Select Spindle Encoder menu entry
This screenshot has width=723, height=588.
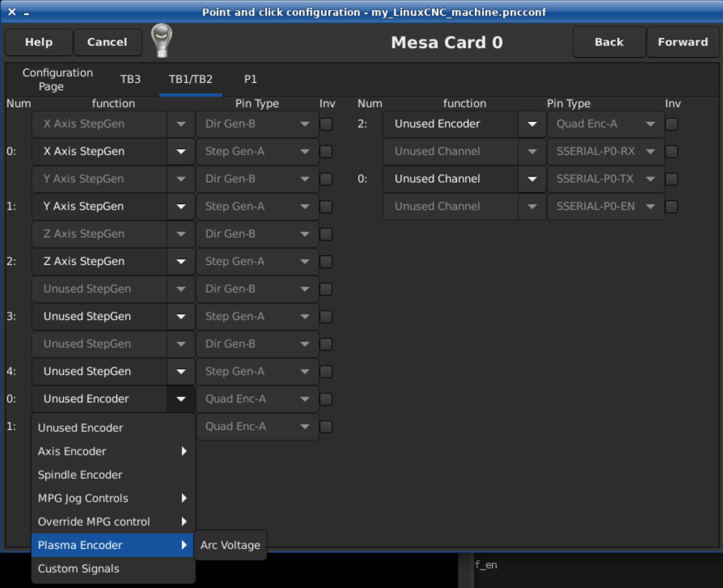click(x=113, y=475)
